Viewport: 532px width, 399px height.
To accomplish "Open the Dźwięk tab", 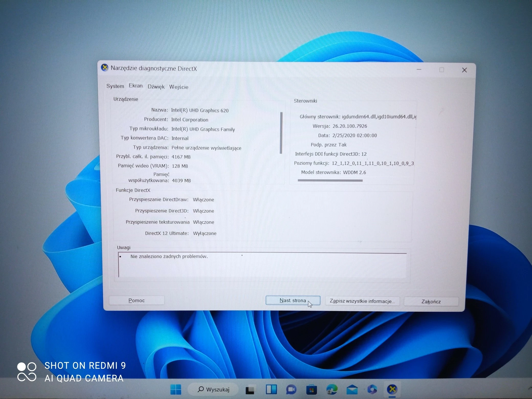I will (156, 87).
